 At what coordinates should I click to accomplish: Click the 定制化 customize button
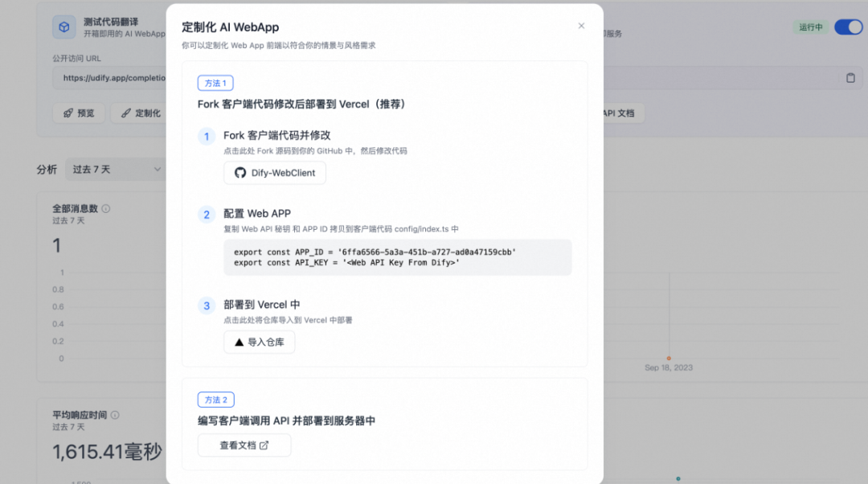[141, 113]
